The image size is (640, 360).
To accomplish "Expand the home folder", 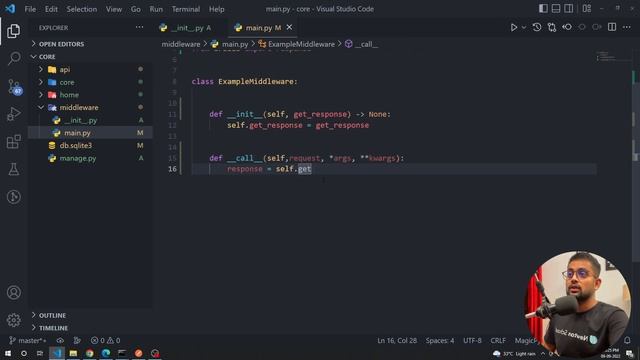I will (69, 95).
